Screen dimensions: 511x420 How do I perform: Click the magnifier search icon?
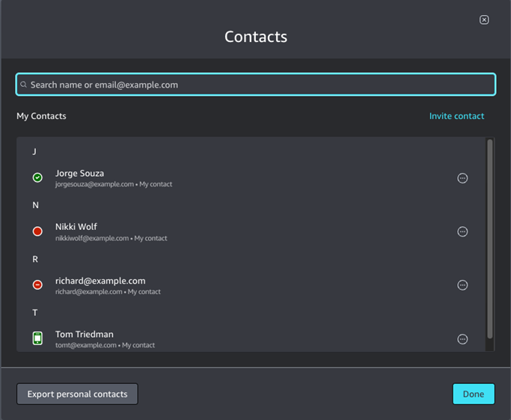click(x=24, y=85)
